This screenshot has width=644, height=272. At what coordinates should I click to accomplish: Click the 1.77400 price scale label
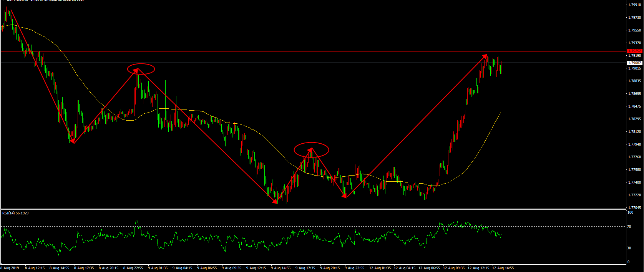pyautogui.click(x=634, y=182)
